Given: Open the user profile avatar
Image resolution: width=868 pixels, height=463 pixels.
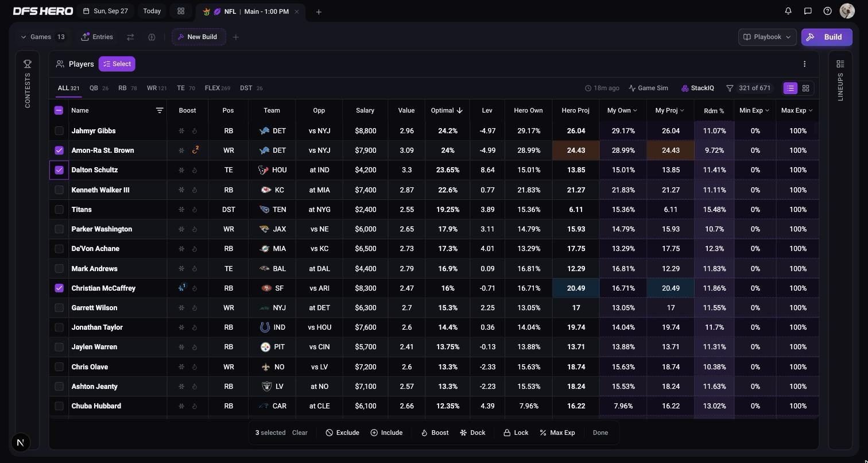Looking at the screenshot, I should [847, 11].
